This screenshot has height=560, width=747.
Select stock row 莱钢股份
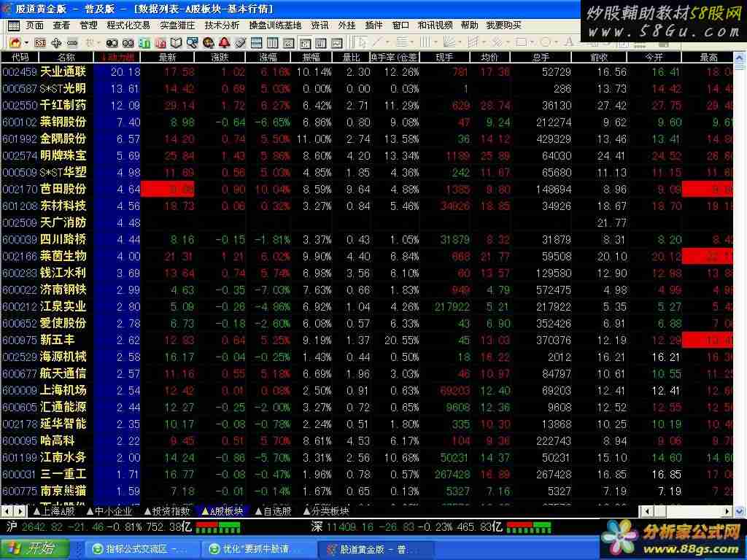tap(367, 122)
